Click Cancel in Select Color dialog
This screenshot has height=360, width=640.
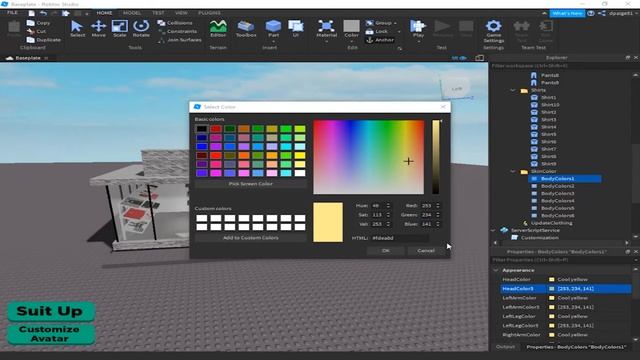[426, 251]
